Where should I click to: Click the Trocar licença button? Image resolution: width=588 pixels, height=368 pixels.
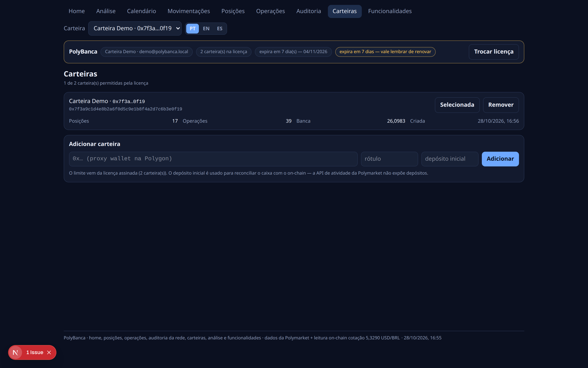click(494, 52)
